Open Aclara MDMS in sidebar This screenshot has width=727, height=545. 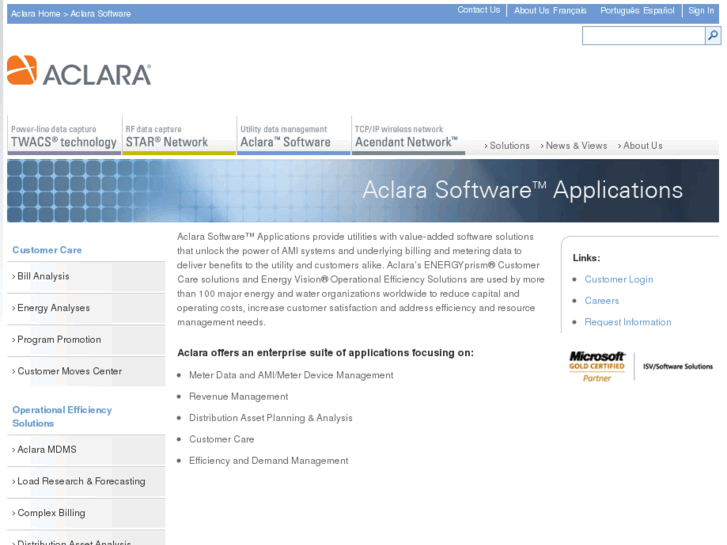pyautogui.click(x=86, y=449)
